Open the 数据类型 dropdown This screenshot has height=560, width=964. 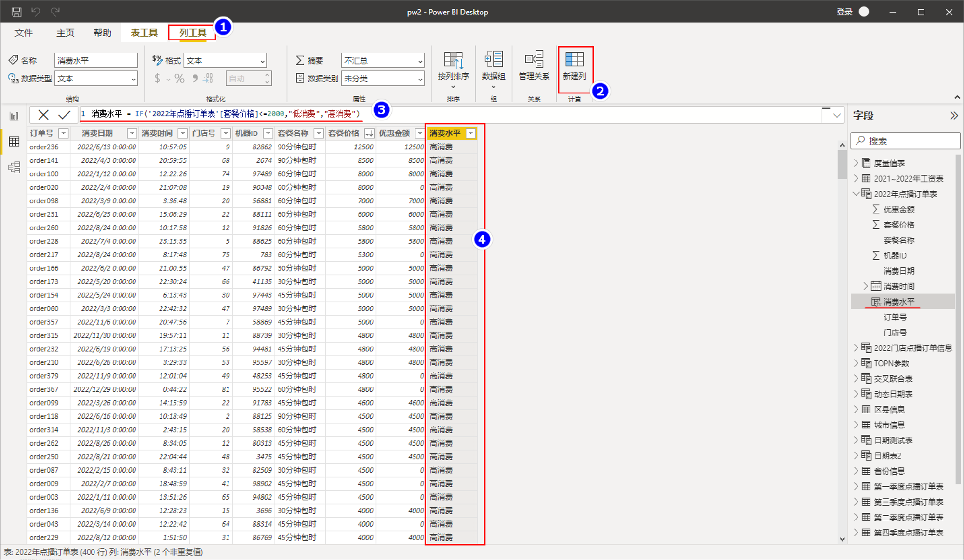96,79
